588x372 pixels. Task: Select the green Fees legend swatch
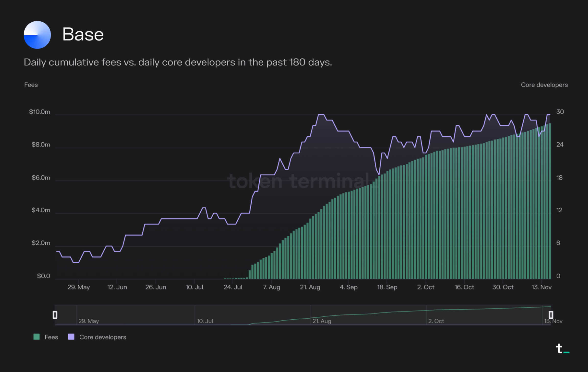point(37,337)
